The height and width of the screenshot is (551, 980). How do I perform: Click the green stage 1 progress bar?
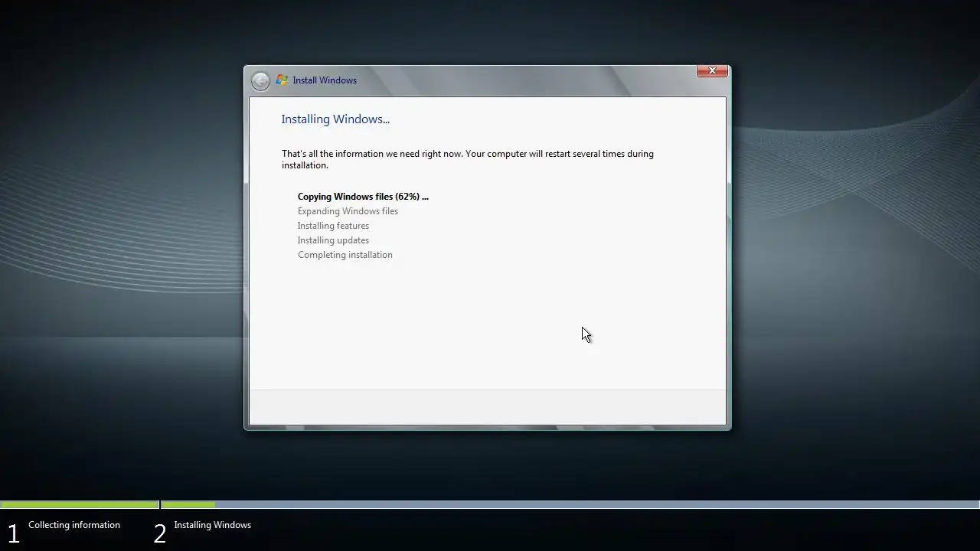point(80,505)
